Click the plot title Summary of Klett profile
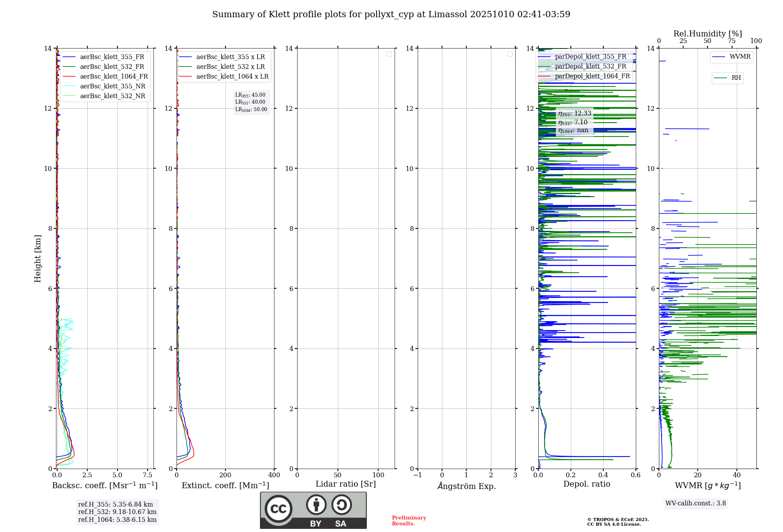Viewport: 783px width, 532px height. [391, 14]
